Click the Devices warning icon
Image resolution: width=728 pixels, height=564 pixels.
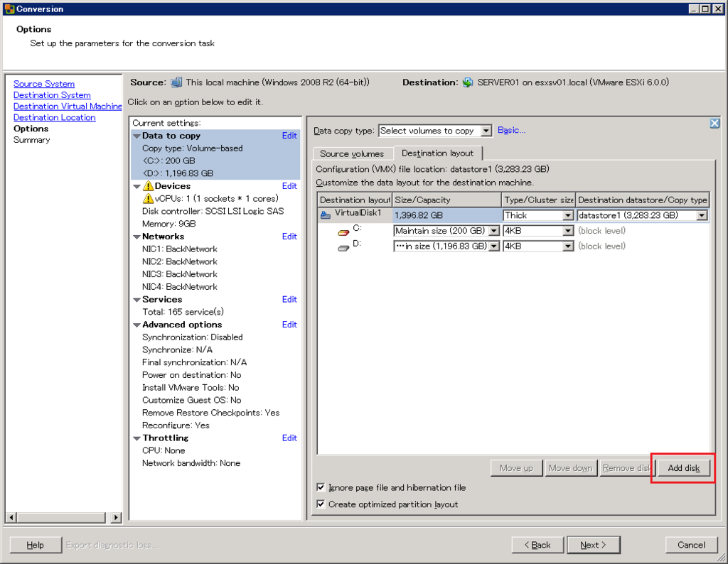[x=148, y=186]
